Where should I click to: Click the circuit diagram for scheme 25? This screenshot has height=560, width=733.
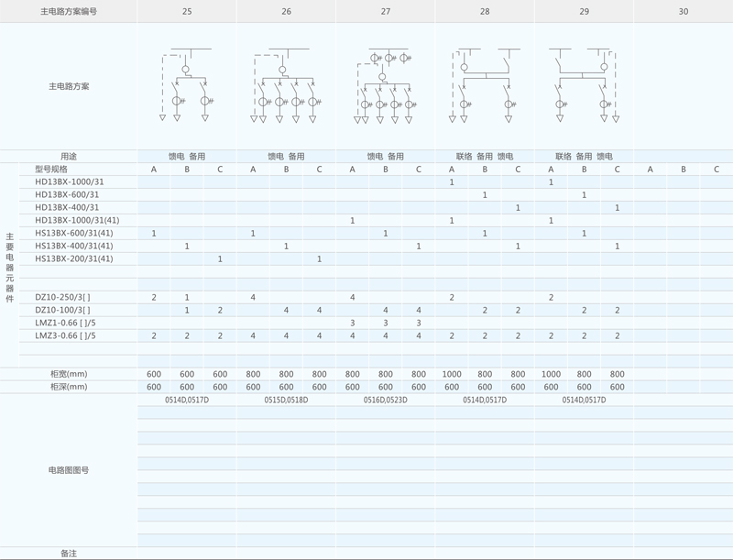tap(187, 85)
